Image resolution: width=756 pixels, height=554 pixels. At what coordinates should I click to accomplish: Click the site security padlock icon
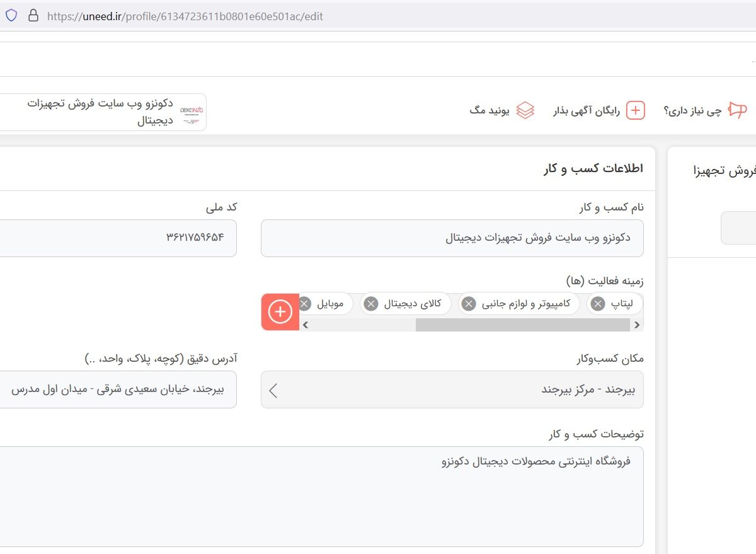pyautogui.click(x=33, y=16)
